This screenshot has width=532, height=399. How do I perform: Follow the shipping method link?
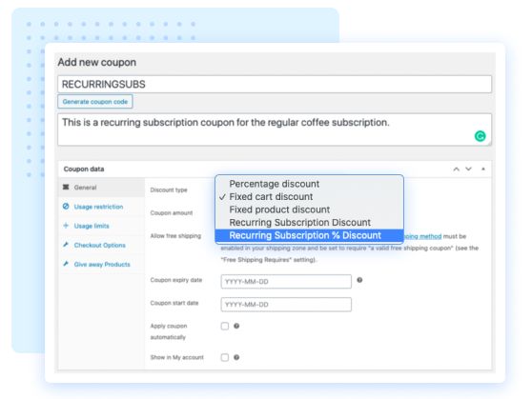(x=422, y=236)
